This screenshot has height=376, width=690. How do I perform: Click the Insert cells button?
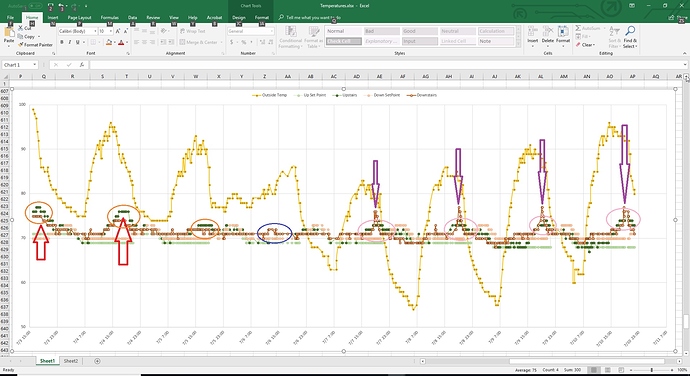coord(533,37)
